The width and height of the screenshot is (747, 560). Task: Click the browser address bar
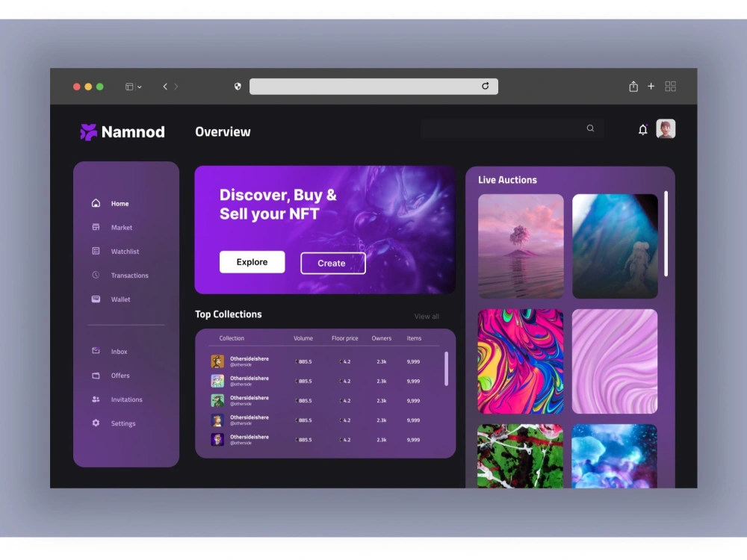pos(373,86)
